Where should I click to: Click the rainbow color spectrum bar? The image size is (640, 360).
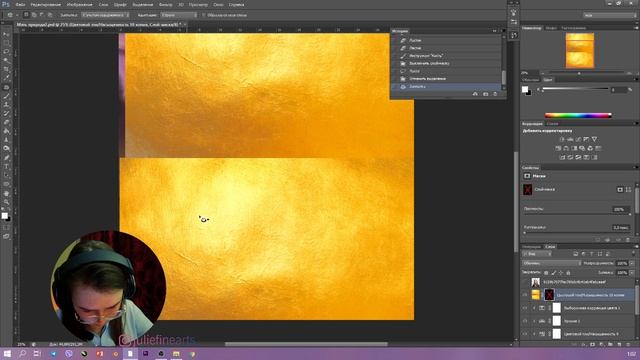[578, 116]
